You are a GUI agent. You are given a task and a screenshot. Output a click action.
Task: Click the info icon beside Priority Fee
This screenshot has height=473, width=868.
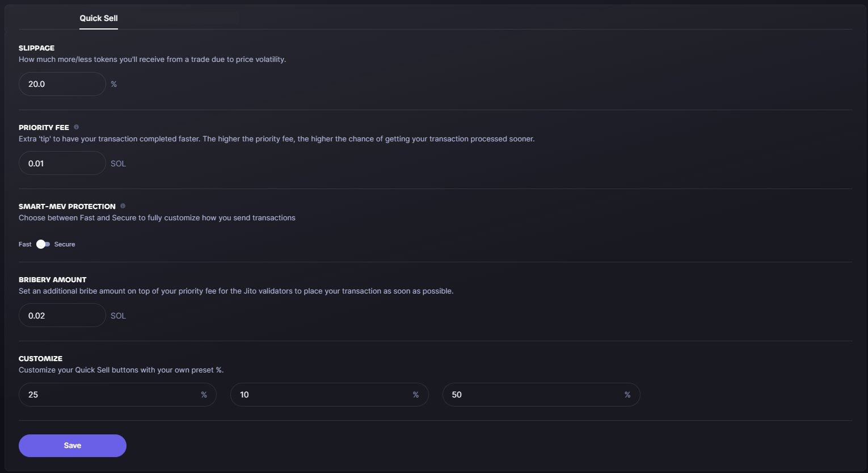[x=77, y=127]
